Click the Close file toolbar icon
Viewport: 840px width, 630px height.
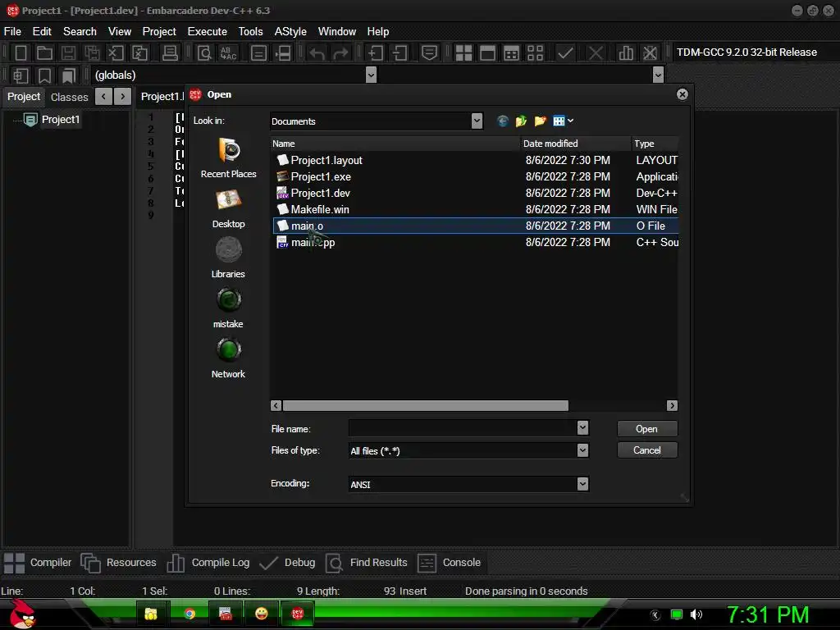tap(116, 52)
